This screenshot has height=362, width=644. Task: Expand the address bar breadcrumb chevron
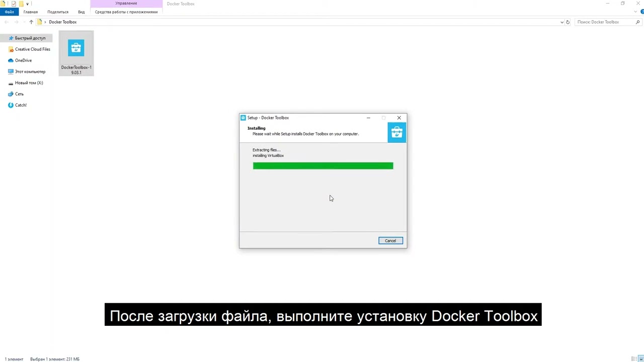[x=46, y=22]
